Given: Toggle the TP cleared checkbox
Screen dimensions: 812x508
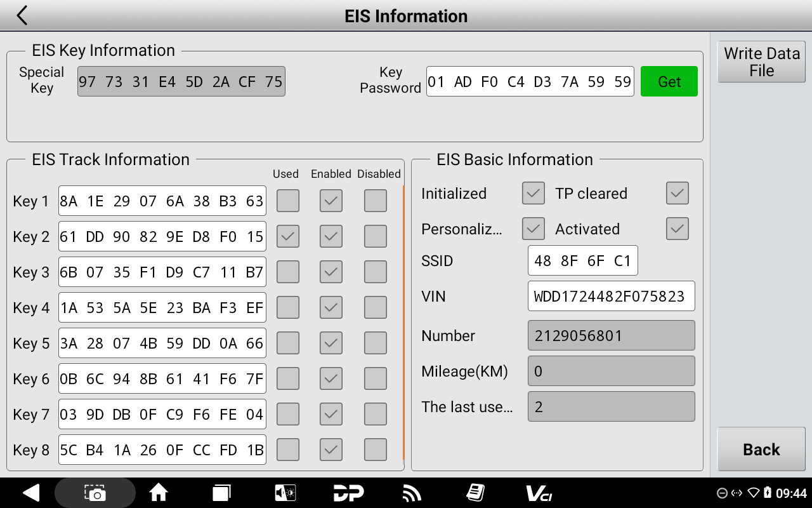Looking at the screenshot, I should pos(678,193).
